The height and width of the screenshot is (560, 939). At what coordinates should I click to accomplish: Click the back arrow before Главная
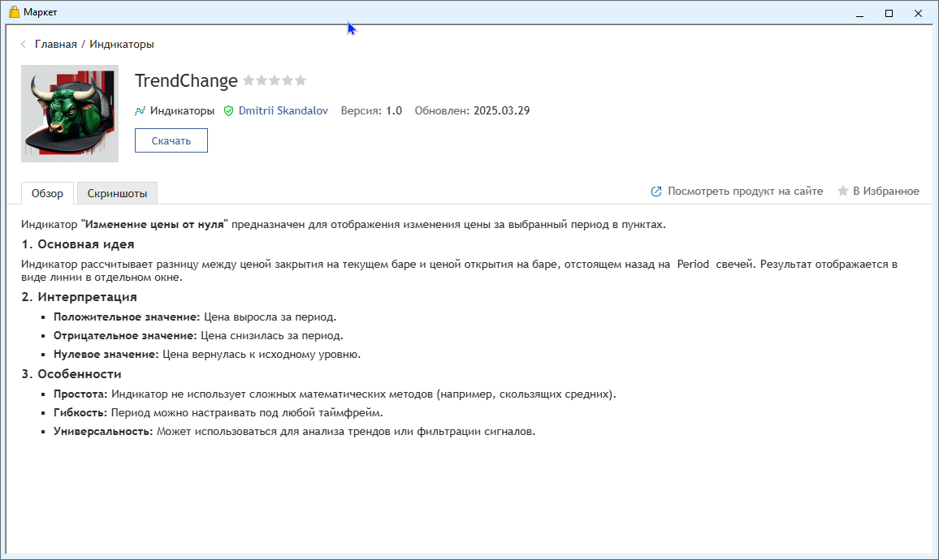click(24, 45)
